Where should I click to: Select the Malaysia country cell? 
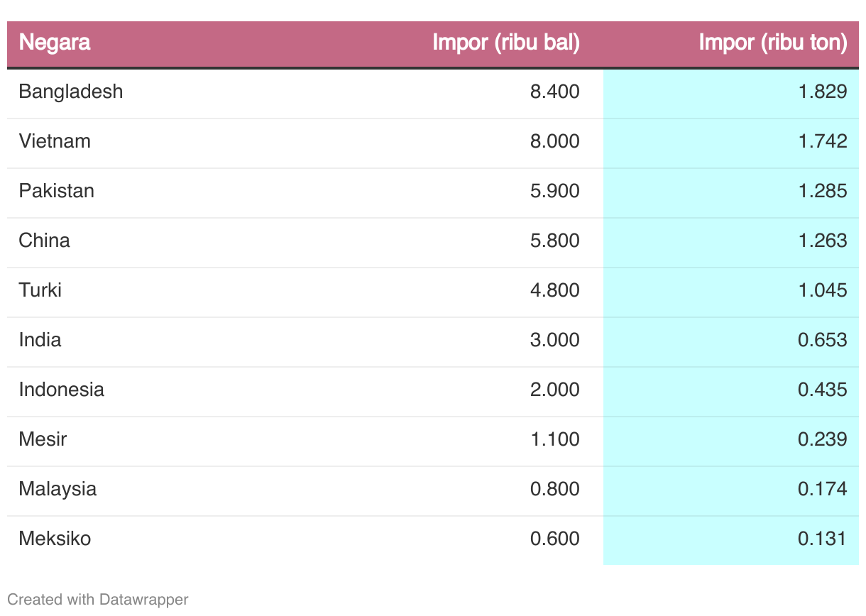tap(57, 489)
